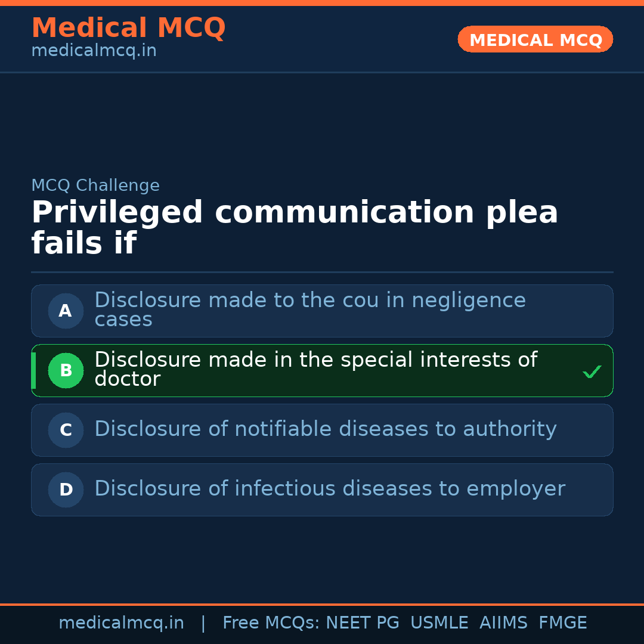Choose the letter C circle badge

(66, 430)
